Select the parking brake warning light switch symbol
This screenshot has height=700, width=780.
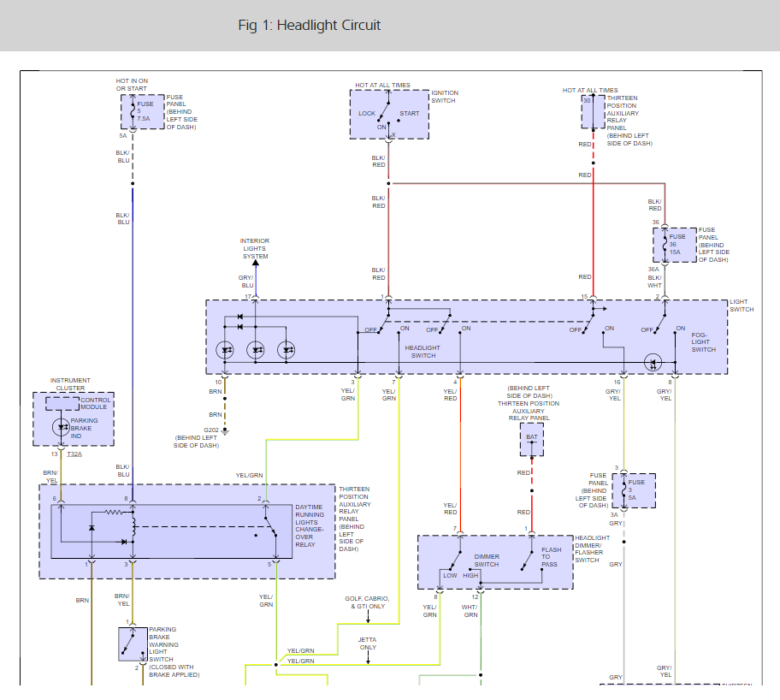click(x=133, y=644)
